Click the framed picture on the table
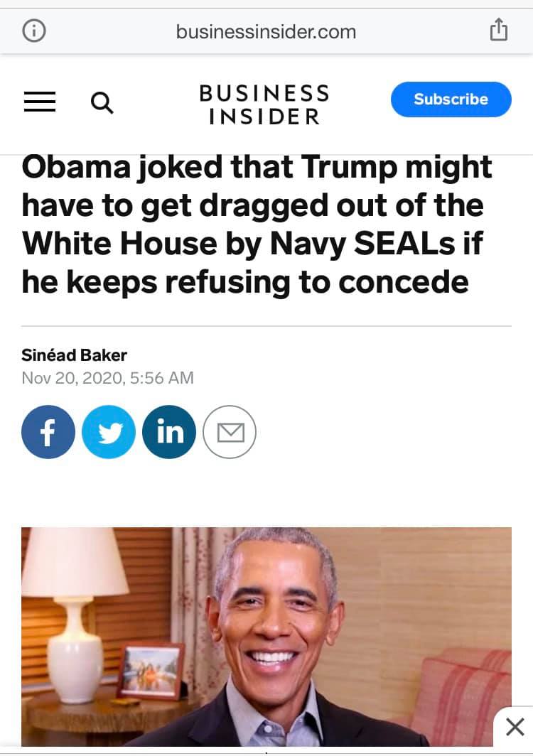The height and width of the screenshot is (756, 533). click(x=152, y=671)
